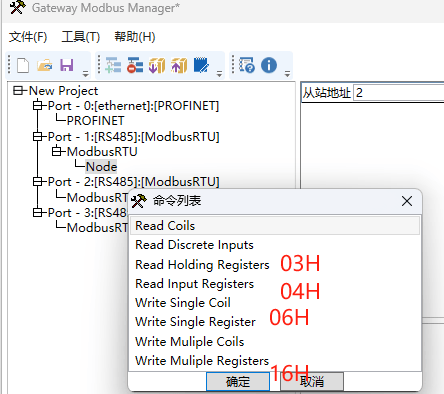
Task: Select Port - 1:[RS485]:[ModbusRTU] label
Action: tap(133, 137)
